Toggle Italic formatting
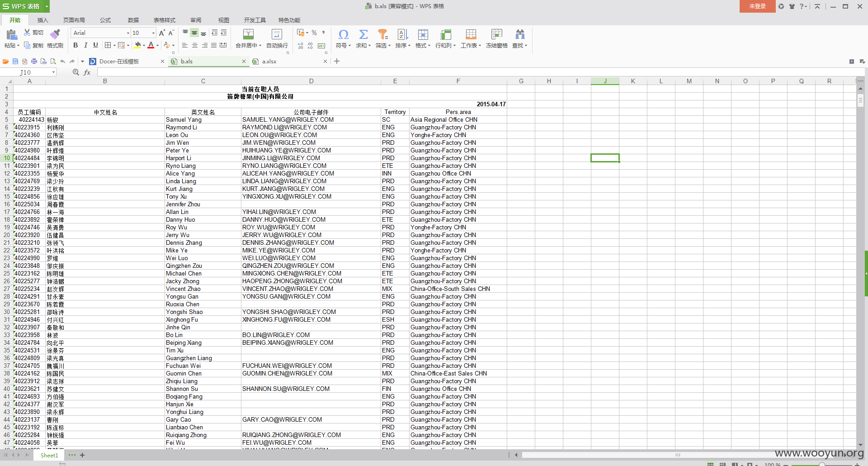This screenshot has width=868, height=466. click(85, 45)
